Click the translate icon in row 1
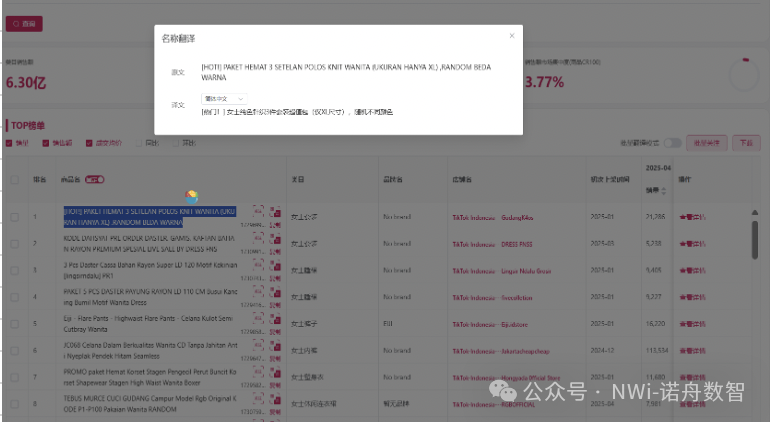The height and width of the screenshot is (422, 770). [x=258, y=211]
